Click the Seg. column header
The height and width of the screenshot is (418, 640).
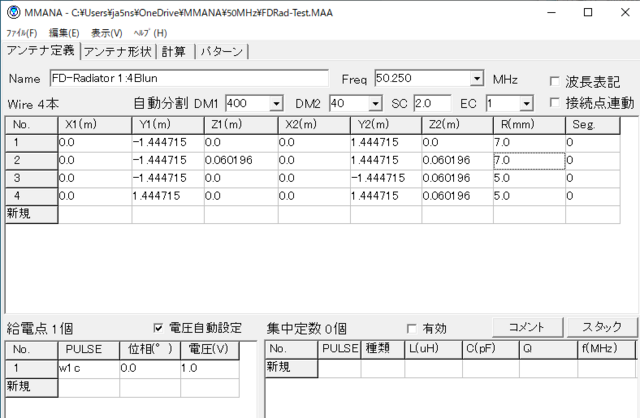point(593,125)
